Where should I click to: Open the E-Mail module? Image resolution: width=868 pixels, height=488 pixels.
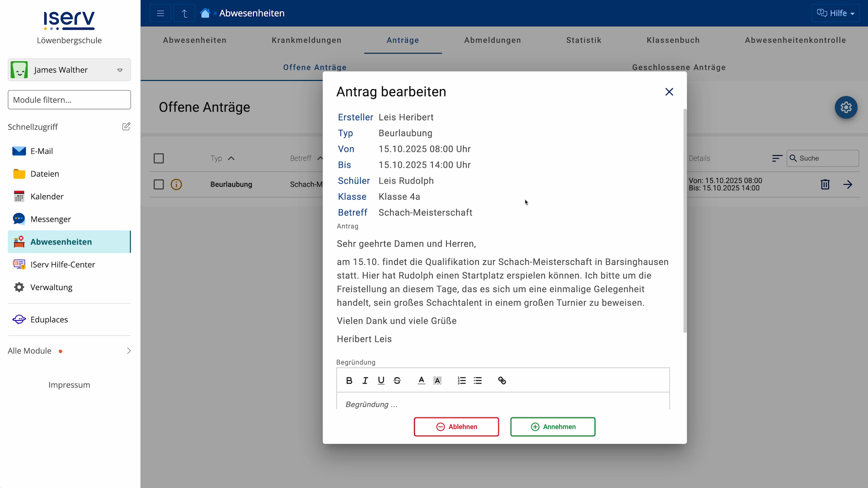coord(42,151)
